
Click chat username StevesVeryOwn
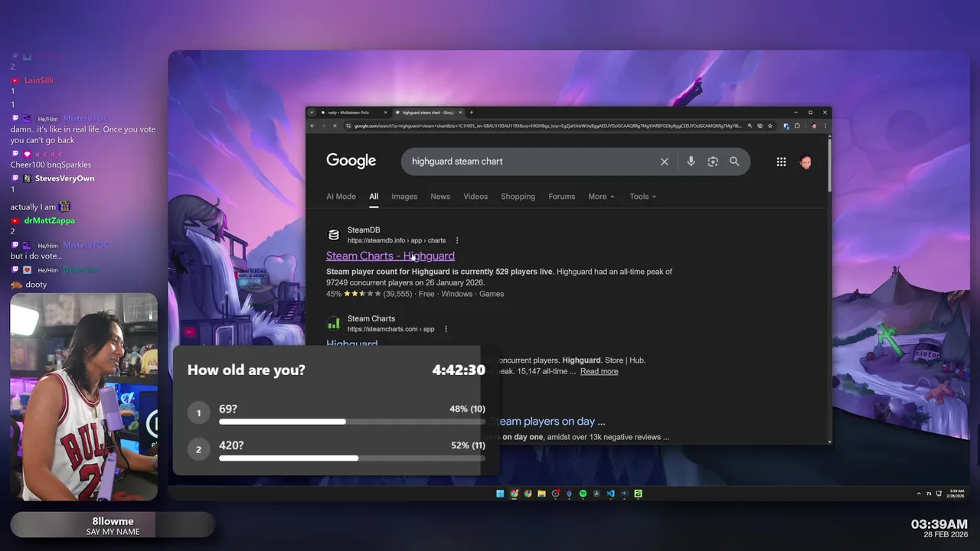click(x=65, y=178)
